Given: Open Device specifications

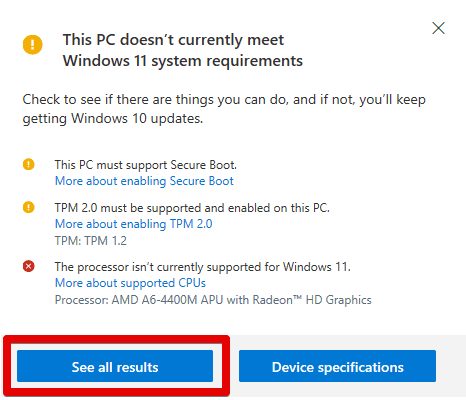Looking at the screenshot, I should pos(337,366).
